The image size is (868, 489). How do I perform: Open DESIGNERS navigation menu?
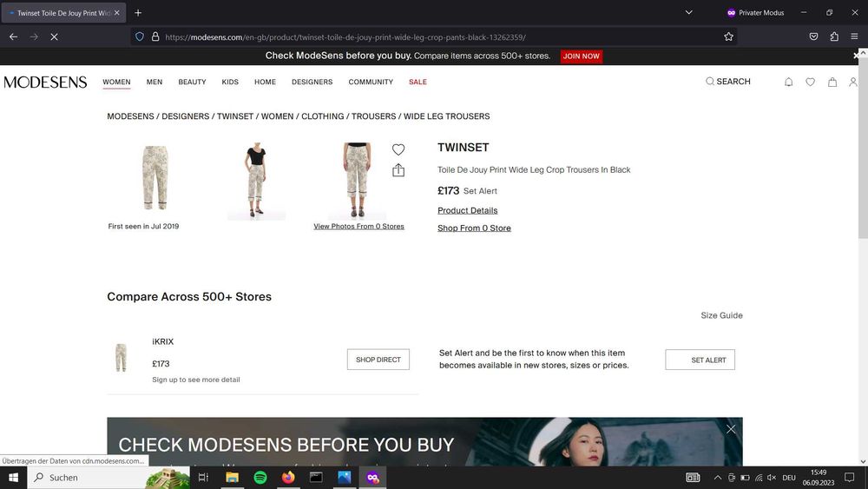click(312, 82)
